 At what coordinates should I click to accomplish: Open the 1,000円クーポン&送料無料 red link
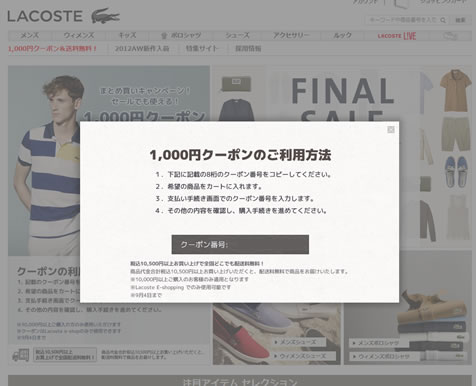click(x=52, y=49)
